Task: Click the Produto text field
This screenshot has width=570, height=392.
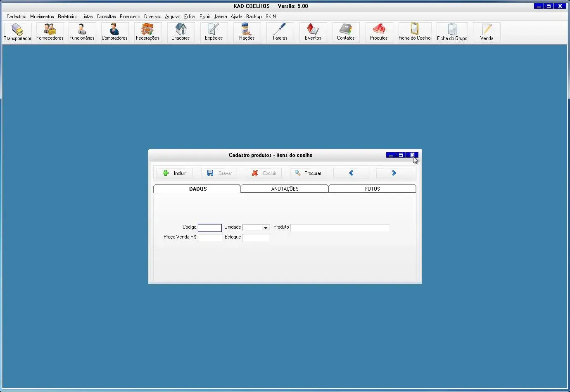Action: 340,228
